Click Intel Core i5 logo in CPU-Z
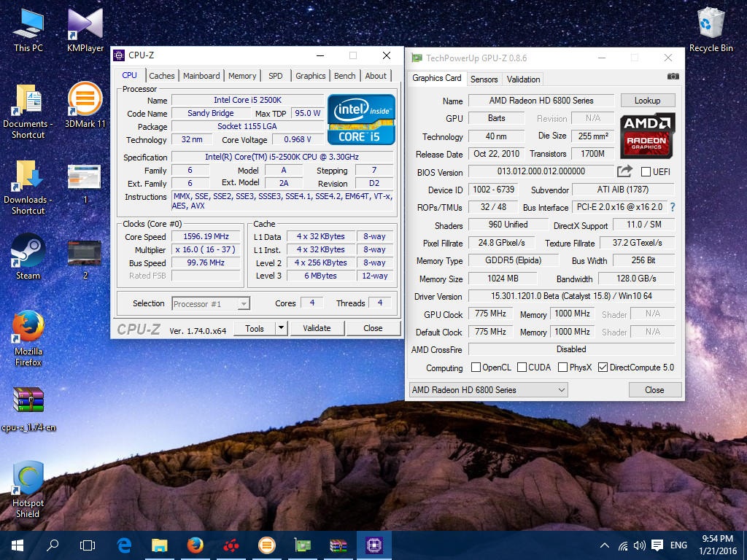The image size is (747, 560). click(361, 120)
